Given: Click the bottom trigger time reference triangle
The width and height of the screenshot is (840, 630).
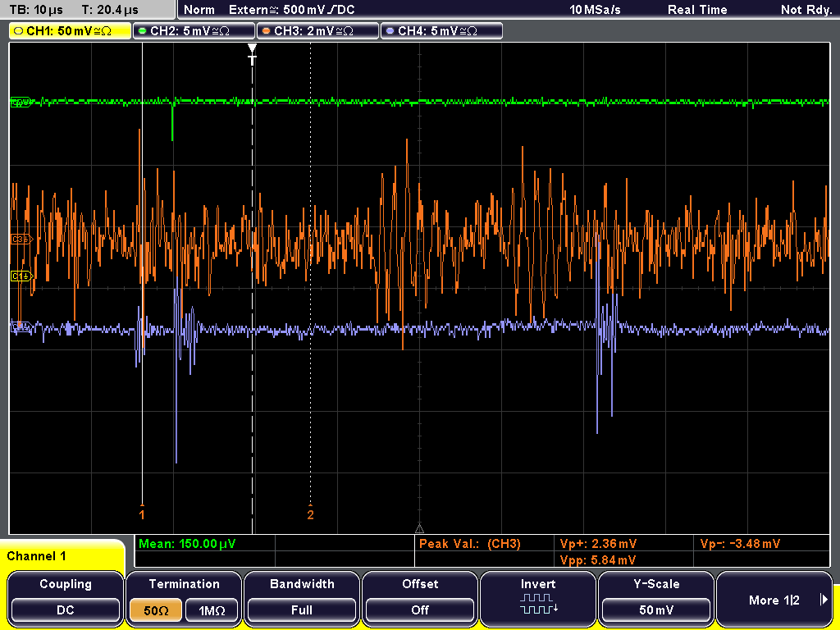Looking at the screenshot, I should 419,529.
